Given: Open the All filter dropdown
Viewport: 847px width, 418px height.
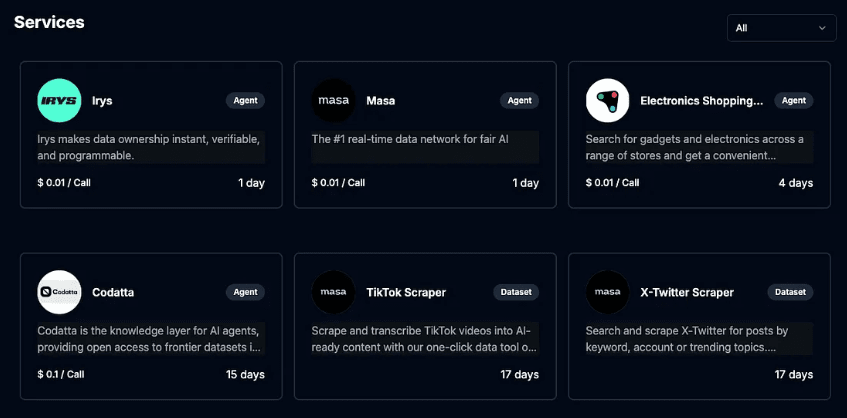Looking at the screenshot, I should (x=782, y=28).
